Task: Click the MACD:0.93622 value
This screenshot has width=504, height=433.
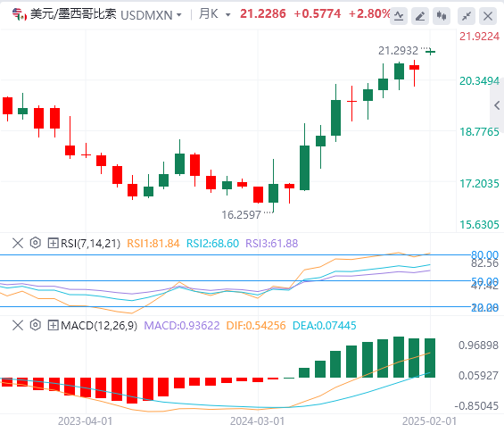Action: click(x=182, y=326)
